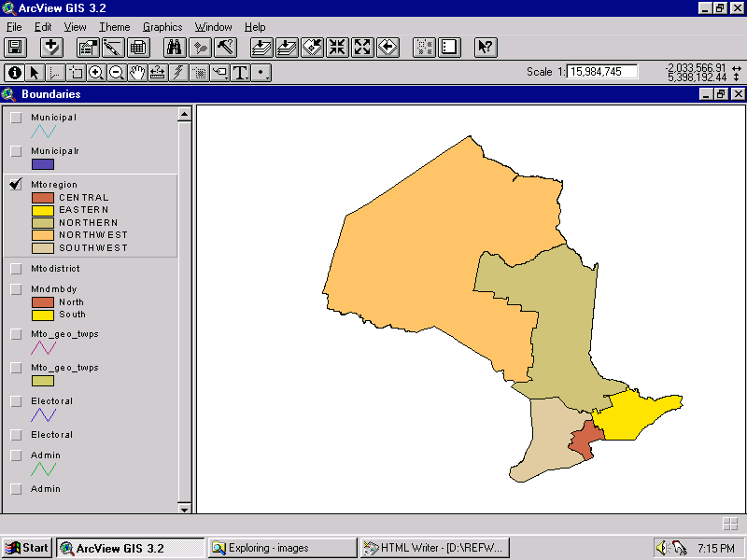The height and width of the screenshot is (560, 747).
Task: Click ArcView GIS 3.2 taskbar button
Action: [131, 548]
